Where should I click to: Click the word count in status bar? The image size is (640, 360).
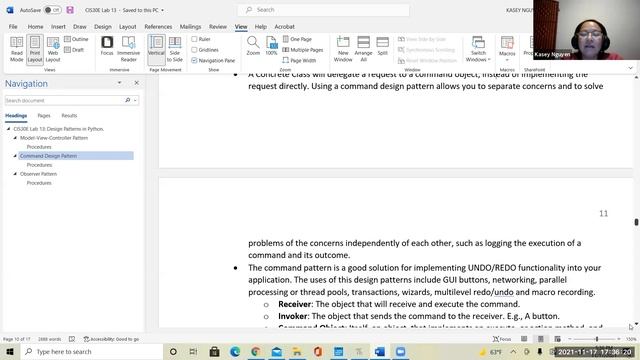point(49,339)
